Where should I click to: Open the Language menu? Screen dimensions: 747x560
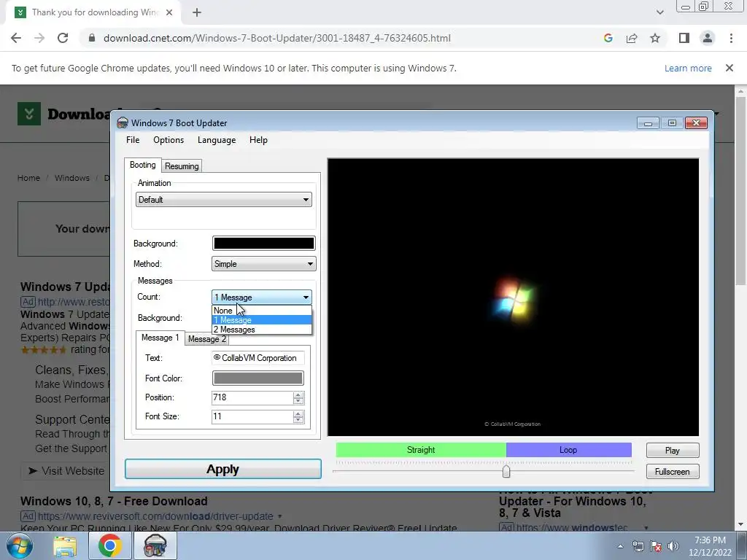[x=216, y=140]
